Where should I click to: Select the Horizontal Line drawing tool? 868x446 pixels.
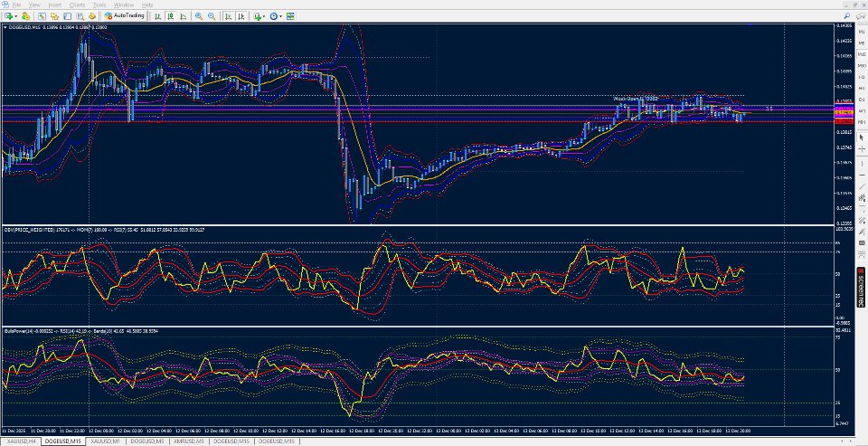pyautogui.click(x=862, y=176)
